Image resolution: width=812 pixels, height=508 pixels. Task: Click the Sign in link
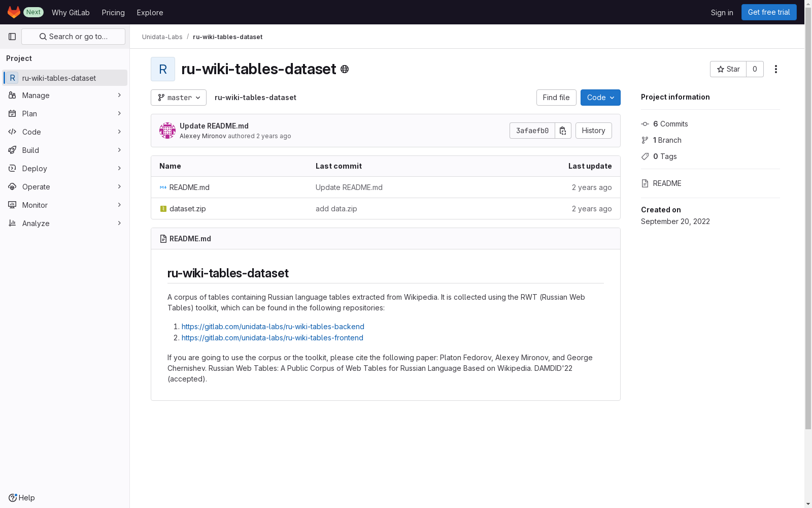(722, 12)
